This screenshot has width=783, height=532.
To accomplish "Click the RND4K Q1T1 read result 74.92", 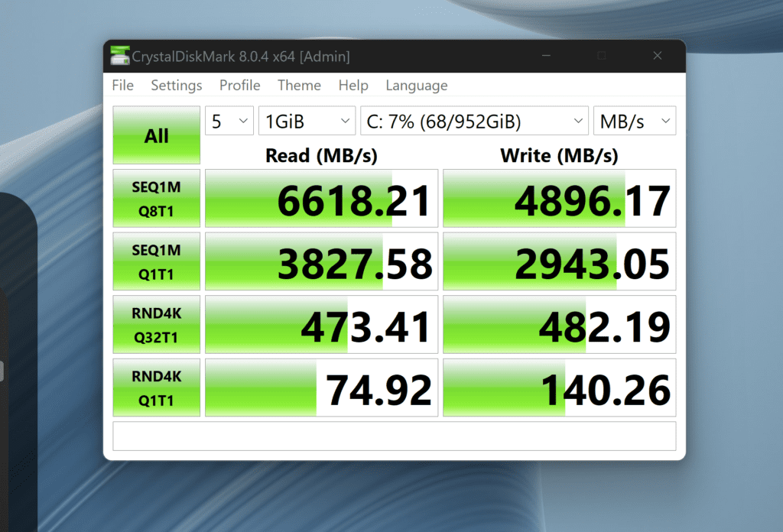I will (x=322, y=388).
